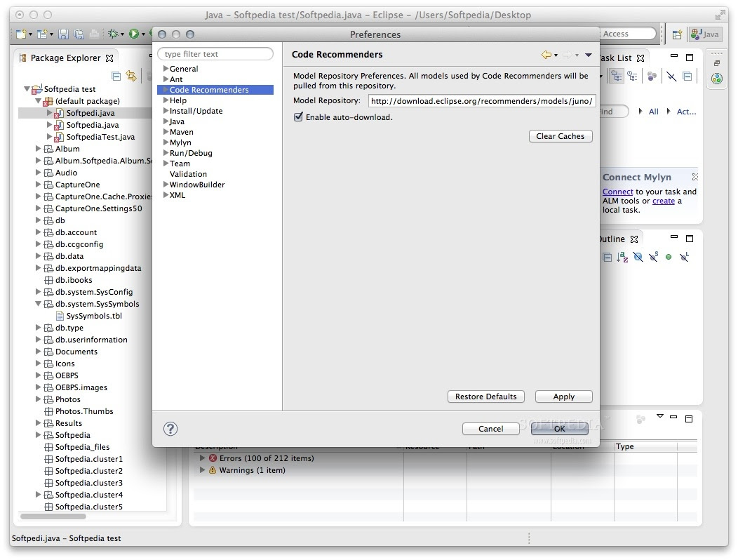Collapse All in Task List toolbar
Screen dimensions: 738x560
687,76
